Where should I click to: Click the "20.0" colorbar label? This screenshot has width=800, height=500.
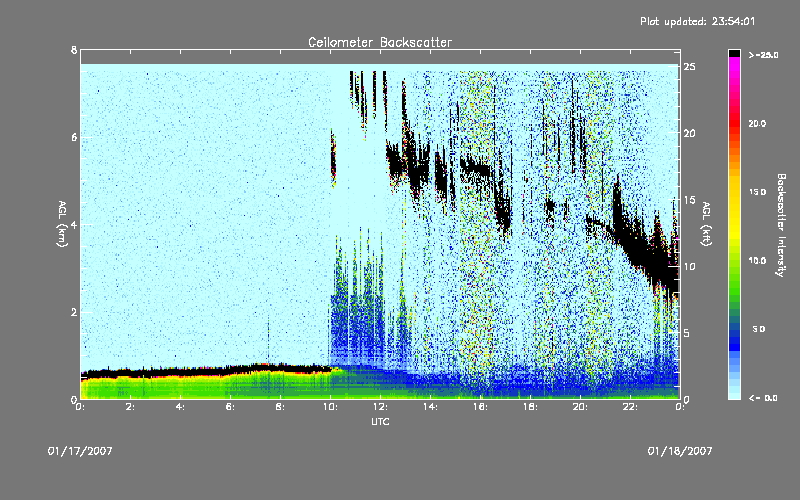pos(757,123)
